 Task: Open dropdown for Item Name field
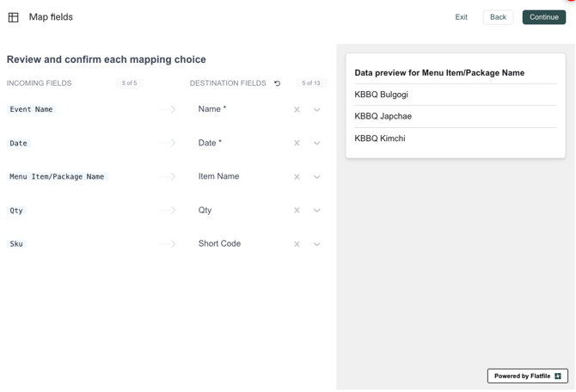tap(317, 177)
